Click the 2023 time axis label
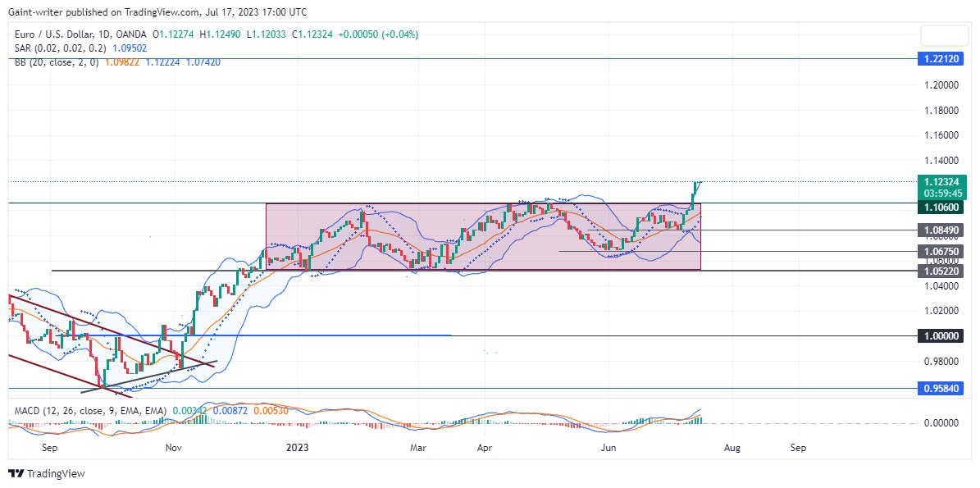The height and width of the screenshot is (488, 980). (298, 447)
